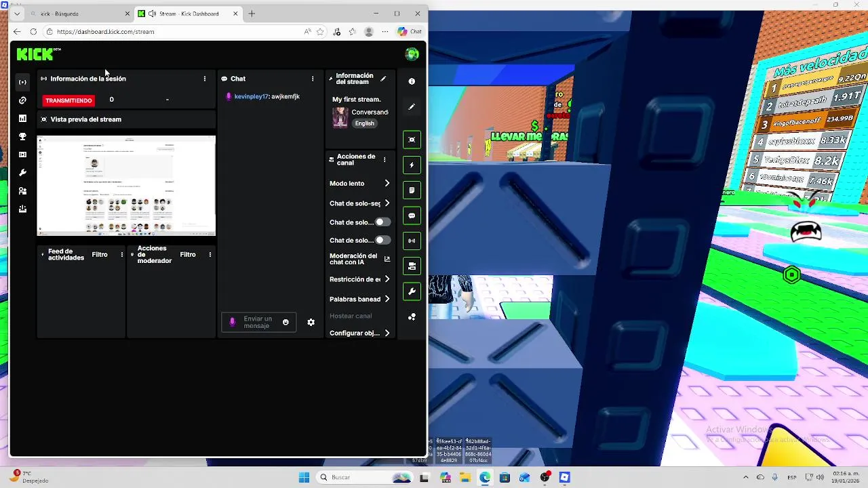Screen dimensions: 868x488
Task: Toggle the green-bordered wrench widget button
Action: click(x=412, y=291)
